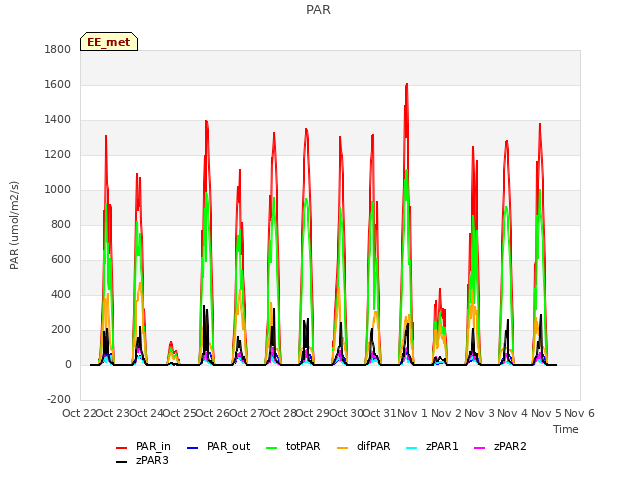The width and height of the screenshot is (640, 480).
Task: Click the tallest PAR_in peak near 1600
Action: [x=407, y=84]
